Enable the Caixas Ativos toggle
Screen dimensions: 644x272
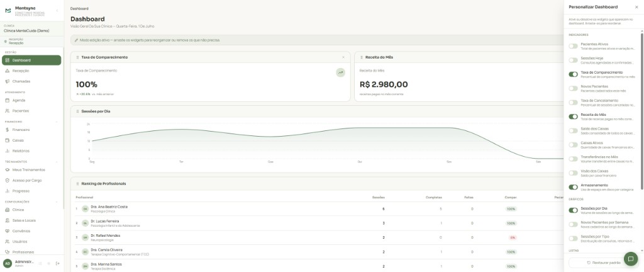tap(573, 145)
